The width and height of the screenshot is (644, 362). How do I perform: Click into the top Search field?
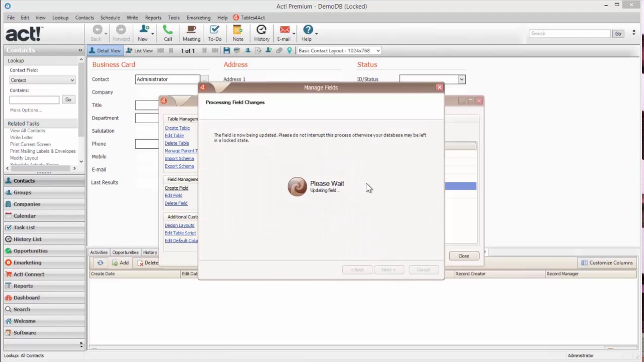570,34
